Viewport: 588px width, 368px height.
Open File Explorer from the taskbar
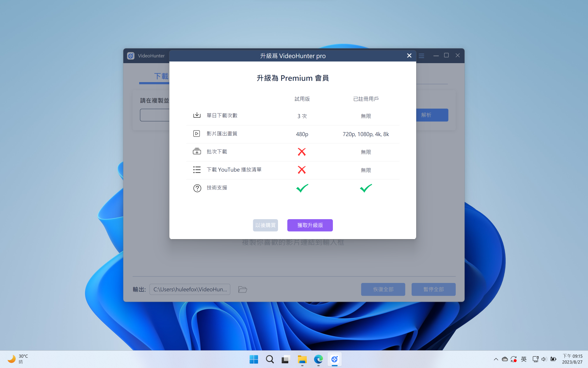point(302,359)
